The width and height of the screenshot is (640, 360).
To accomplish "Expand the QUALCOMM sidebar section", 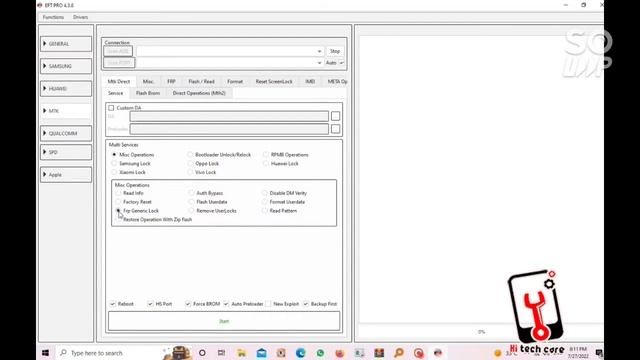I will click(66, 133).
